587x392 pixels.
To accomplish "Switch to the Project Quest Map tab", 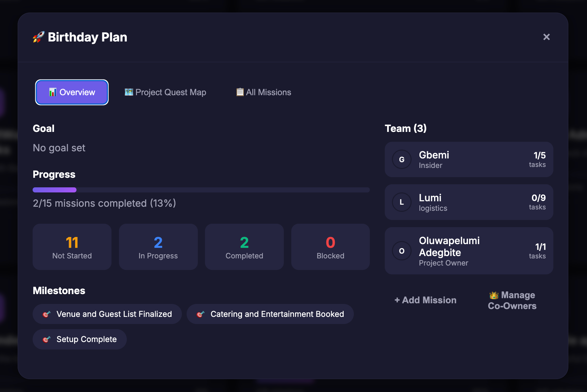I will pyautogui.click(x=165, y=92).
